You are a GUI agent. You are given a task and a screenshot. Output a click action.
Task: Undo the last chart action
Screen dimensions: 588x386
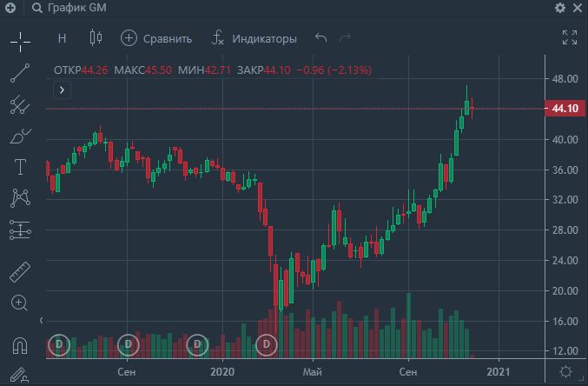tap(321, 37)
